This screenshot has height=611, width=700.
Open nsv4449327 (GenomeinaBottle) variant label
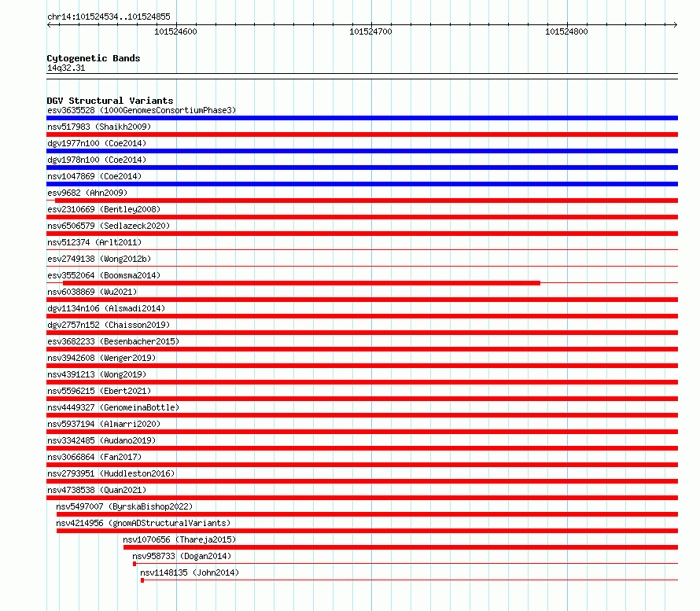click(113, 407)
